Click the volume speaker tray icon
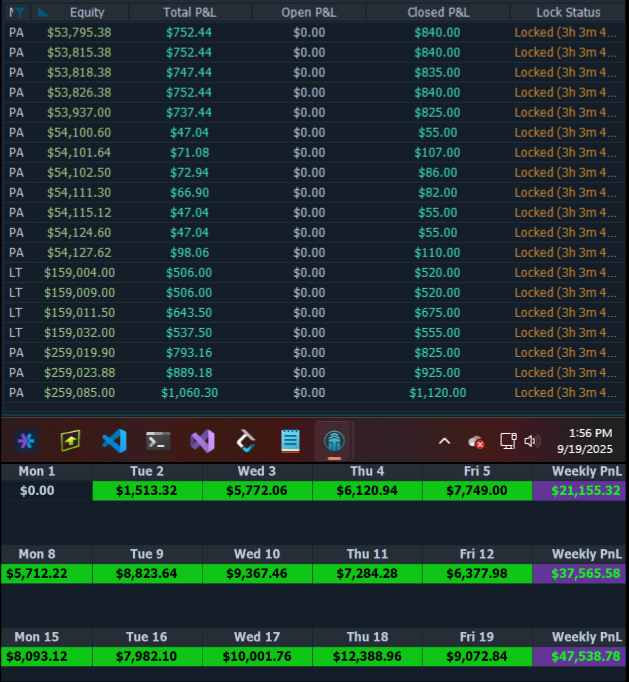Viewport: 629px width, 682px height. tap(532, 441)
